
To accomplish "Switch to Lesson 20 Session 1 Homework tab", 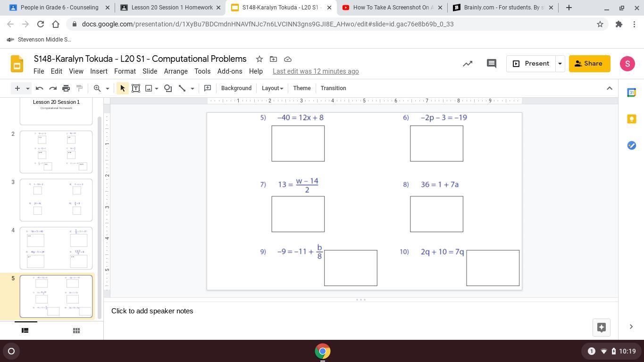I will (x=170, y=8).
